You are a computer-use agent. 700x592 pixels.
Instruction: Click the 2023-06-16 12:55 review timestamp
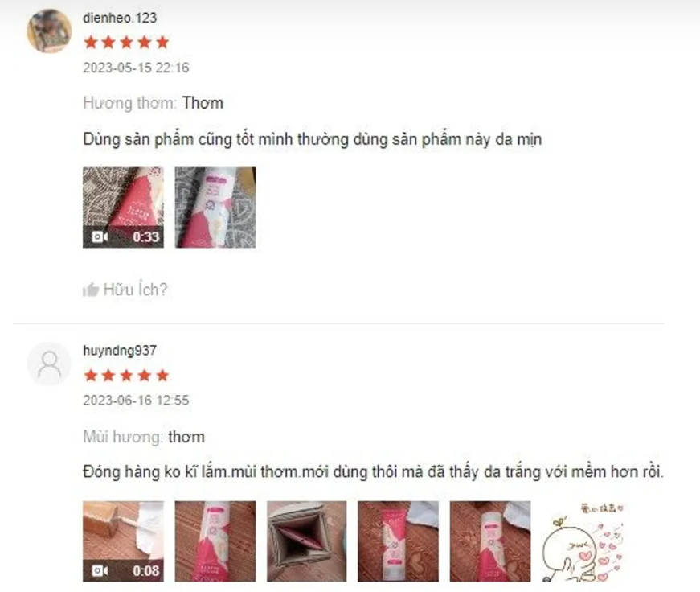(136, 400)
